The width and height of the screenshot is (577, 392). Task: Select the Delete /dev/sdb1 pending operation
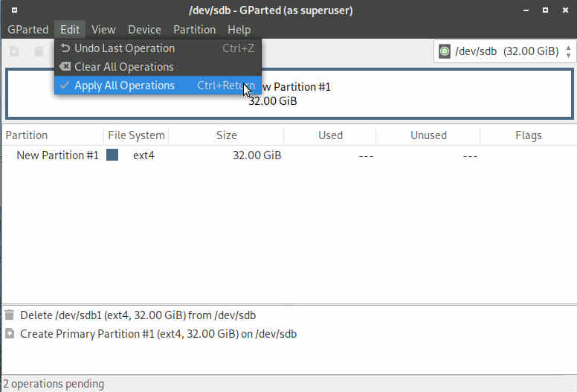coord(289,315)
